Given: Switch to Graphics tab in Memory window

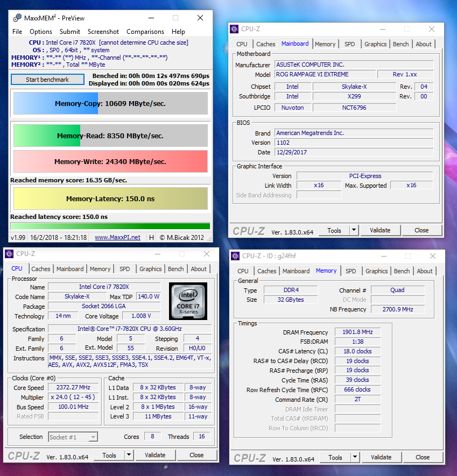Looking at the screenshot, I should 376,271.
